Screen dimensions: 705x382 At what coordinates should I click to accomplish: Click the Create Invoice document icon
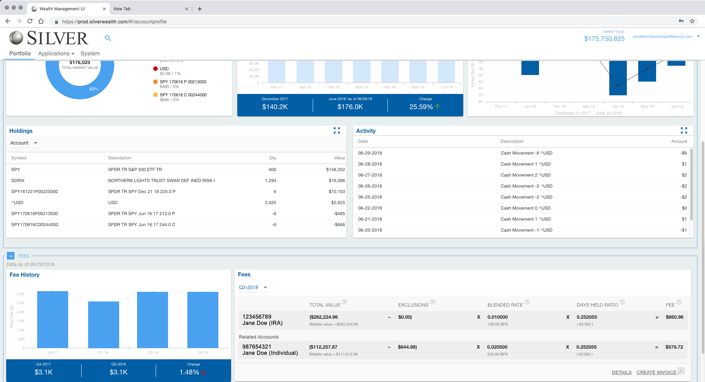tap(681, 371)
